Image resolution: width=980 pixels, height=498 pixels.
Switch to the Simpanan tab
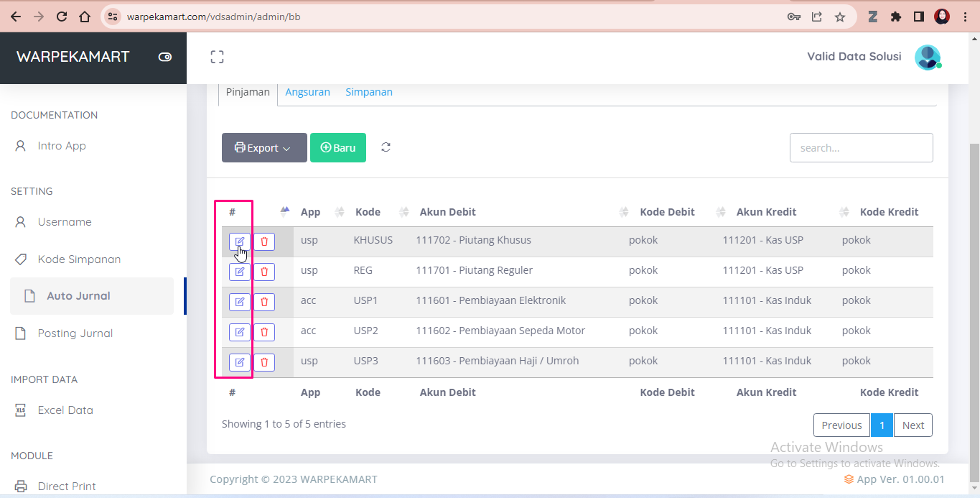tap(369, 92)
